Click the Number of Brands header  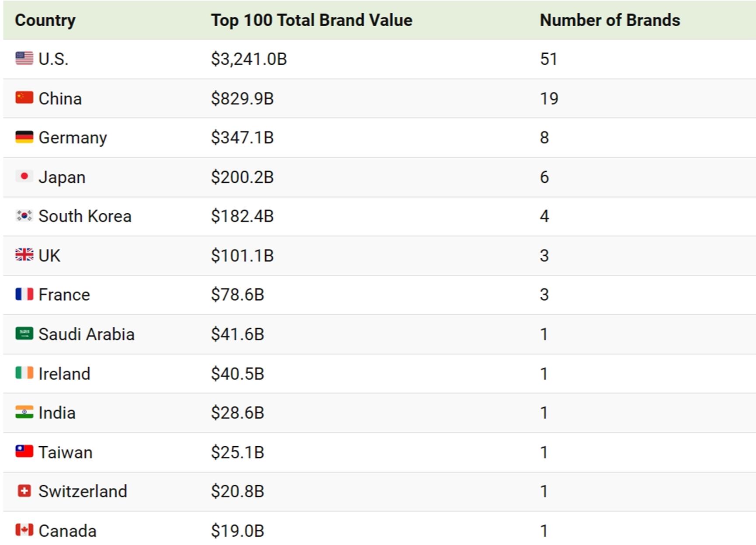click(610, 20)
